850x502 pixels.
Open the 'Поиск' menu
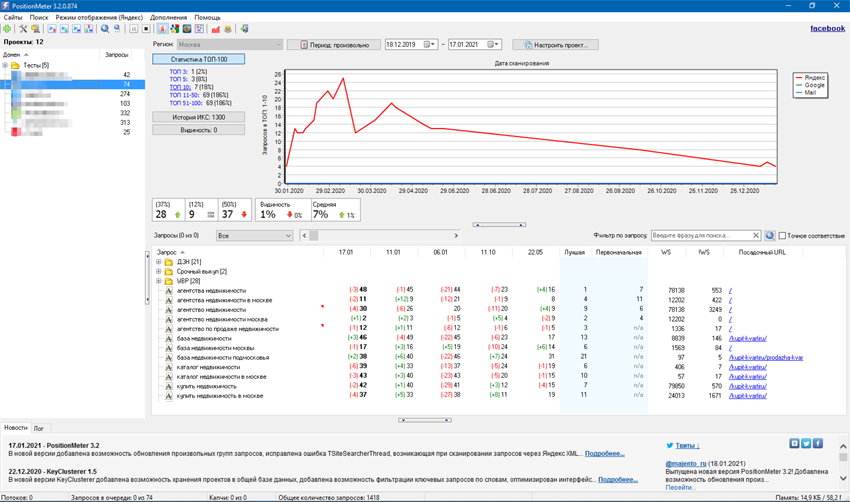pos(38,17)
